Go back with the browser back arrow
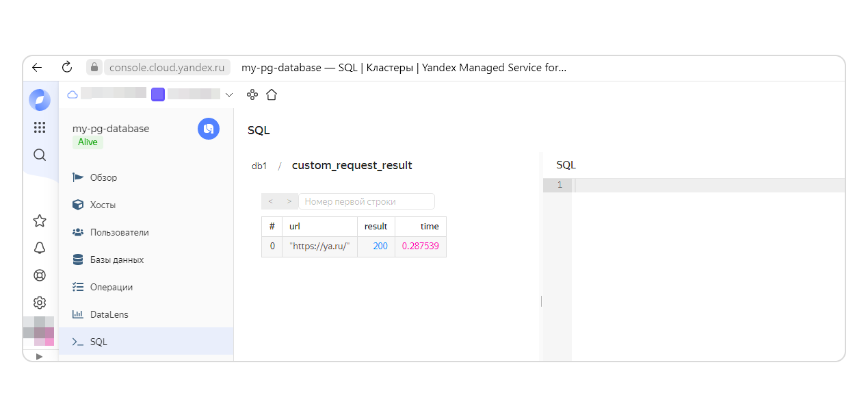The height and width of the screenshot is (417, 868). tap(37, 67)
